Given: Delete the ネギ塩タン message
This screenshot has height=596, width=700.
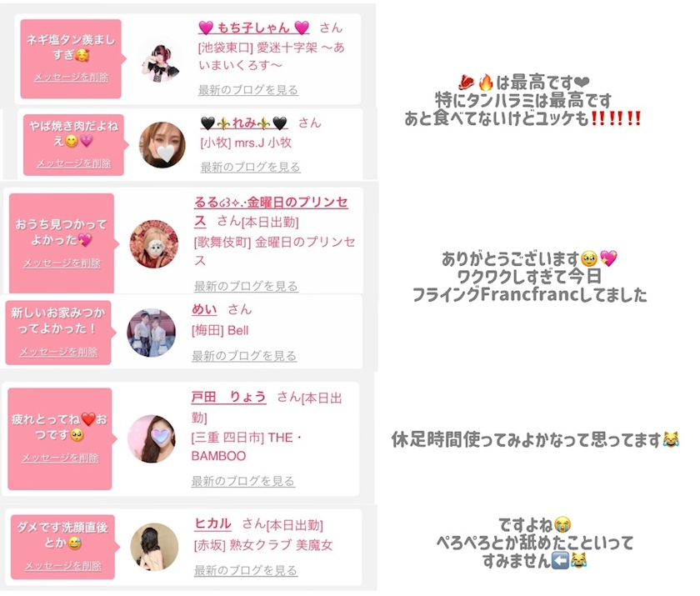Looking at the screenshot, I should (x=72, y=78).
